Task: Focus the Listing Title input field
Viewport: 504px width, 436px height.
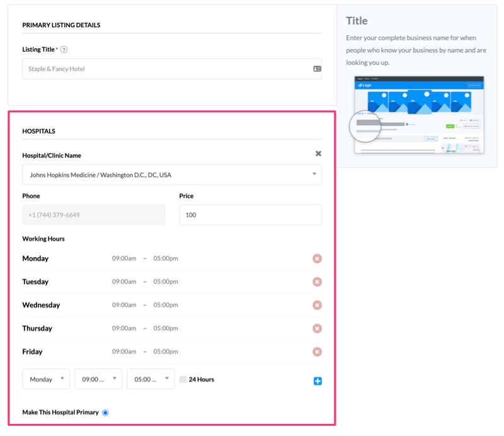Action: (172, 69)
